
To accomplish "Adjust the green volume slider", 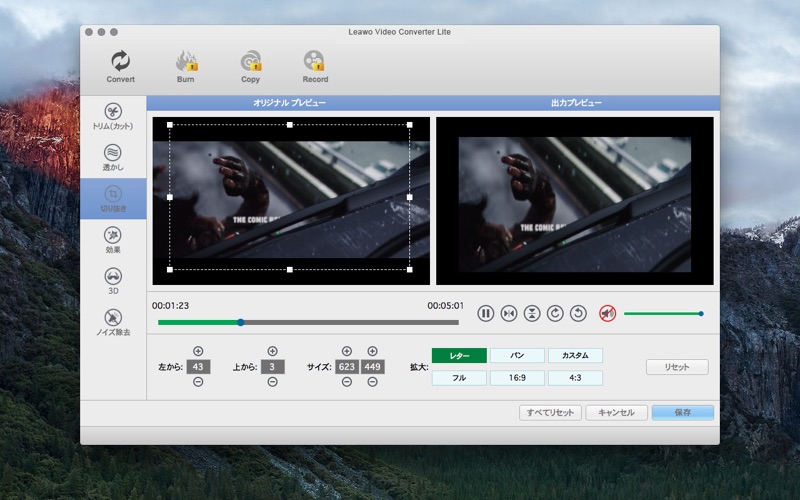I will pyautogui.click(x=663, y=314).
